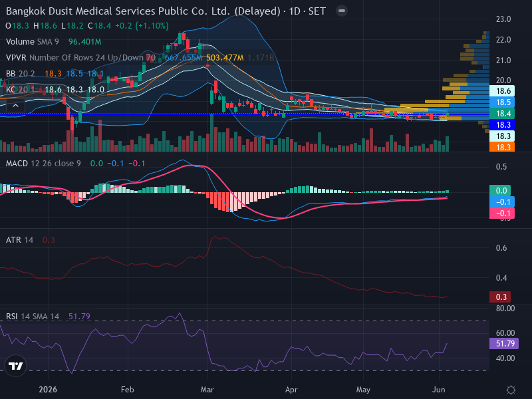Screen dimensions: 532x399
Task: Select the MACD 12 26 close 9 legend
Action: 43,164
